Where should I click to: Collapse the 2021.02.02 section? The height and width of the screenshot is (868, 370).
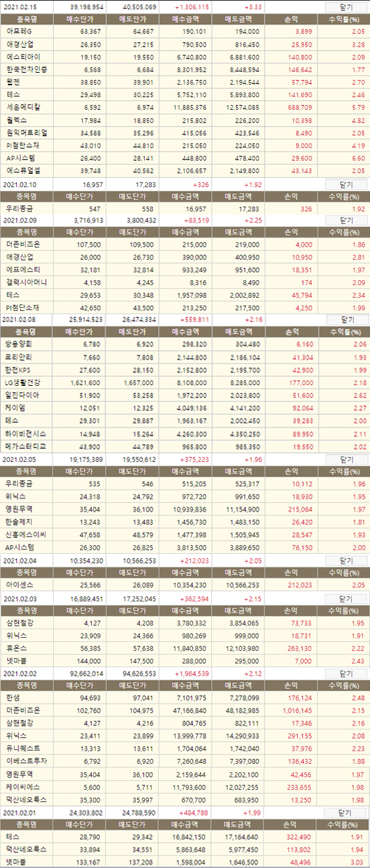click(x=346, y=674)
